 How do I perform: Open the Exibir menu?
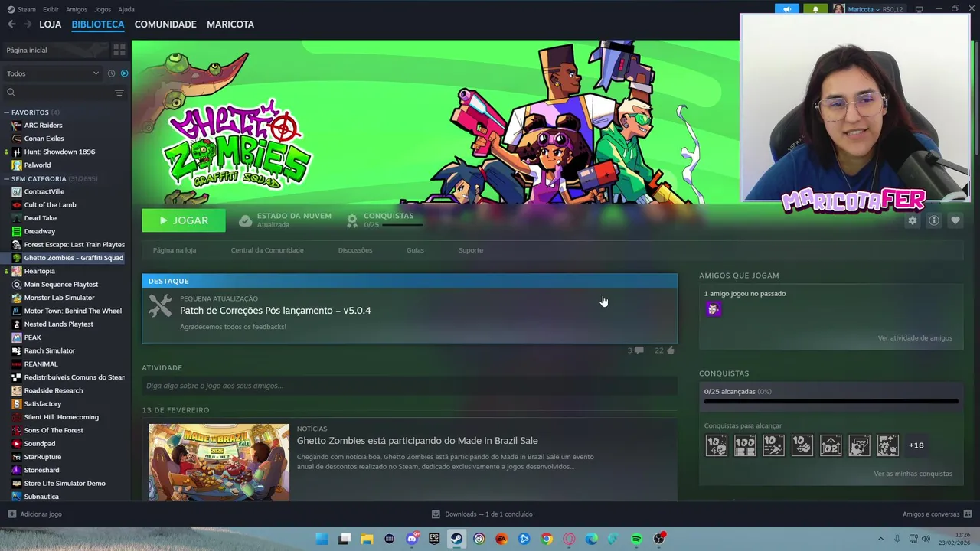(51, 9)
